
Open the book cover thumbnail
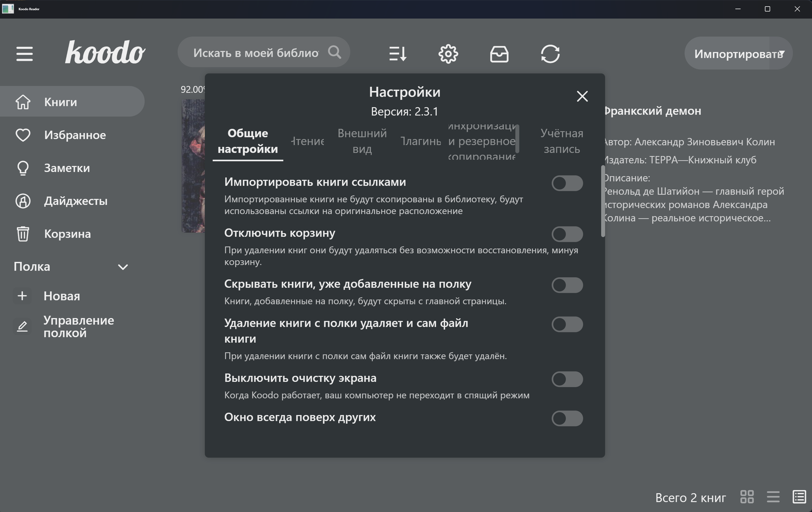(193, 166)
